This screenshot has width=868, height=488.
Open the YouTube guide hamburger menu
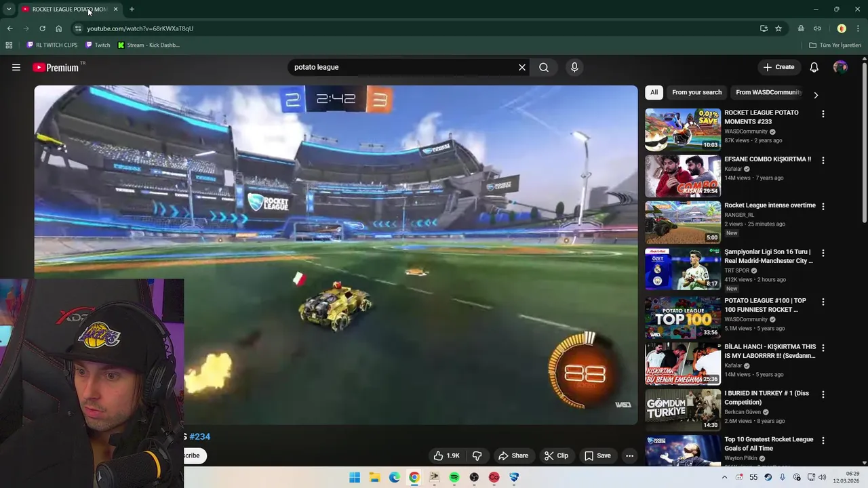[16, 67]
